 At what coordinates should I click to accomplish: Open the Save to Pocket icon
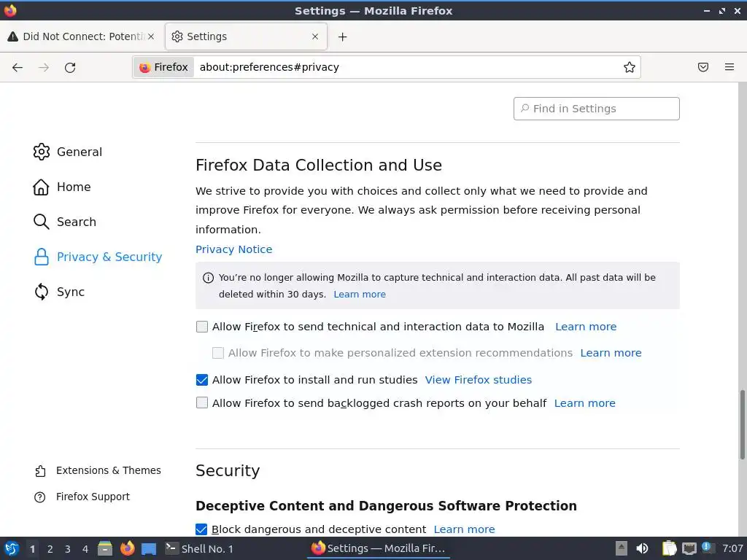[703, 67]
